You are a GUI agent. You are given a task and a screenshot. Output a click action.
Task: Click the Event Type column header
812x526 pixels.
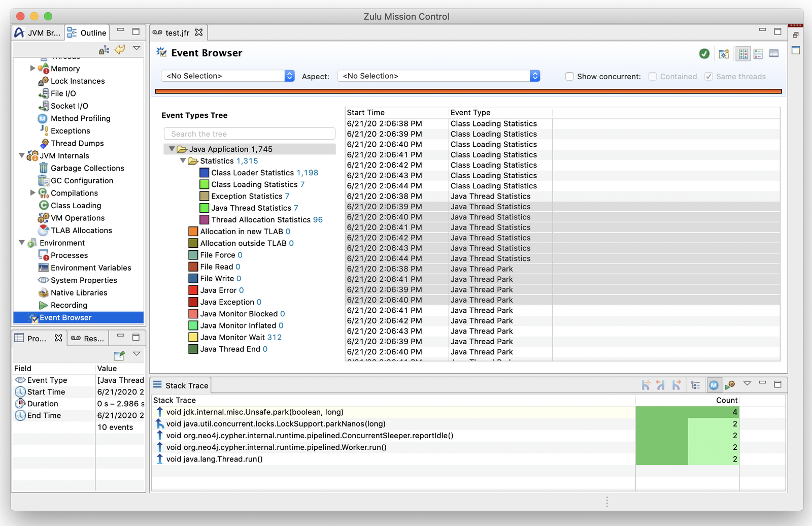coord(500,113)
